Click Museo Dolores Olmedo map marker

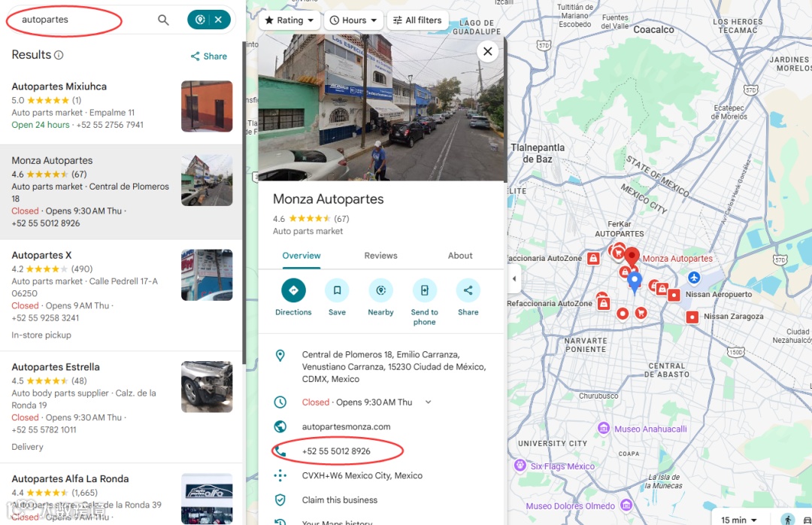click(x=626, y=504)
